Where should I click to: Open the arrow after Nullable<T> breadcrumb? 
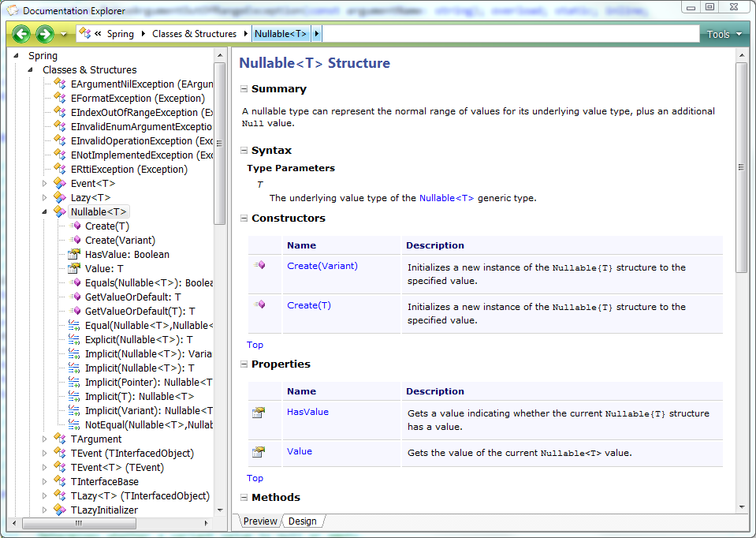point(317,34)
